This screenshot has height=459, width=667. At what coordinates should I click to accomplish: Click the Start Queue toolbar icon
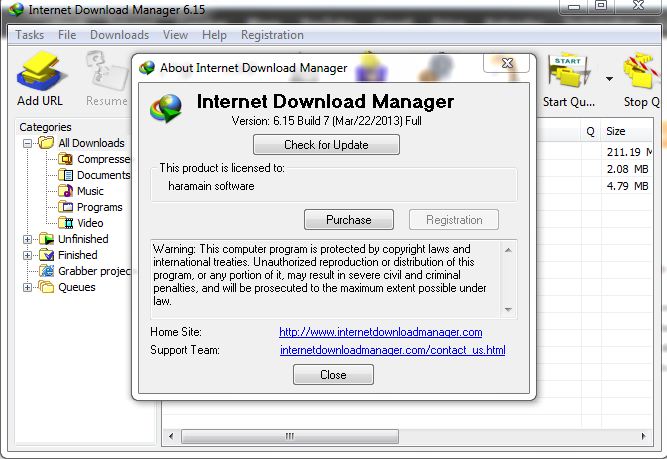(x=569, y=71)
